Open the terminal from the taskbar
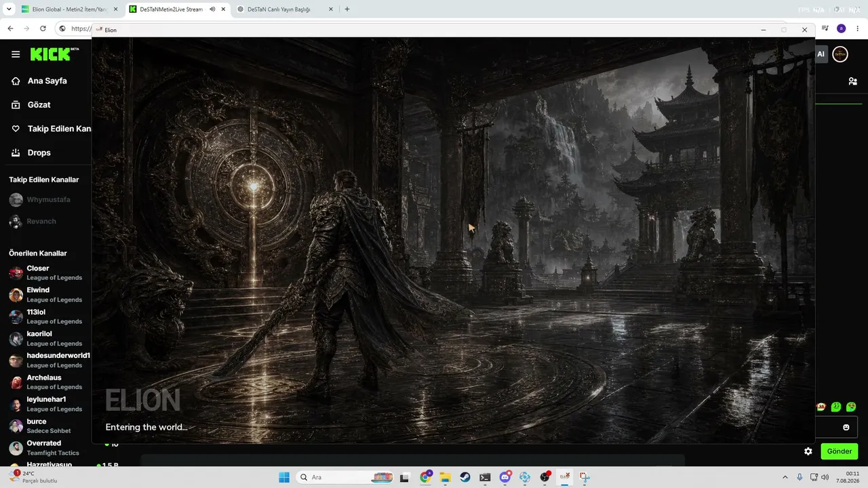Screen dimensions: 868x488 pyautogui.click(x=485, y=477)
